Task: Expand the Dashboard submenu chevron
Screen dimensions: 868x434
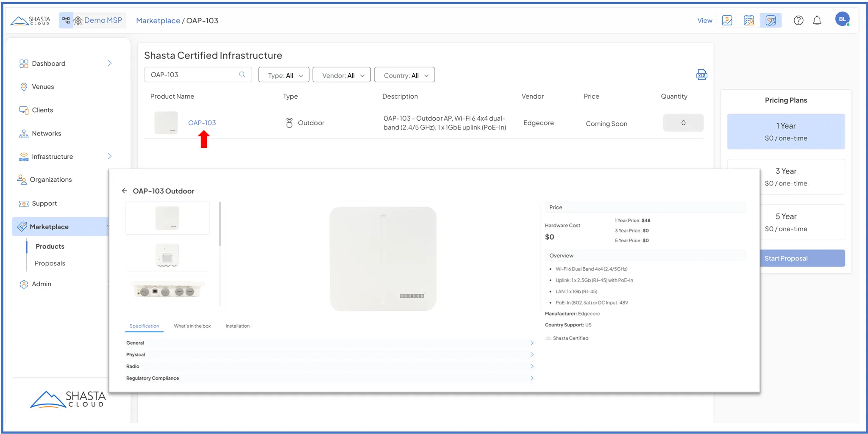Action: point(110,63)
